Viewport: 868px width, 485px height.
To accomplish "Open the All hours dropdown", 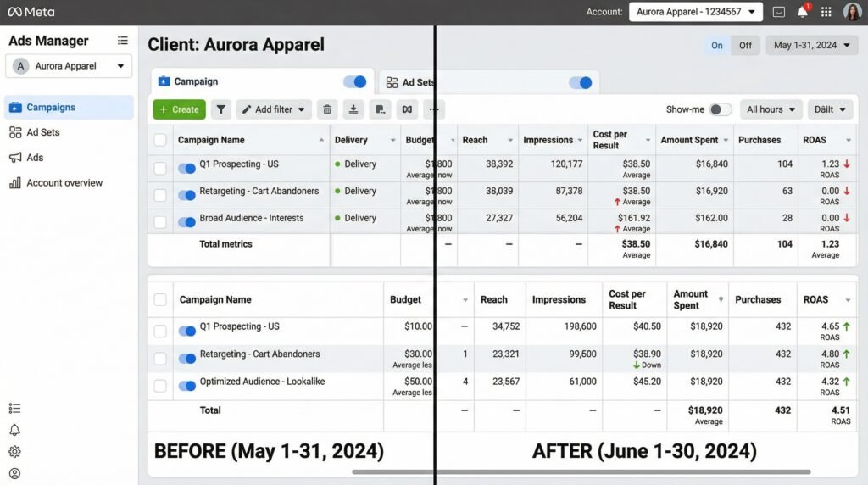I will pos(771,109).
